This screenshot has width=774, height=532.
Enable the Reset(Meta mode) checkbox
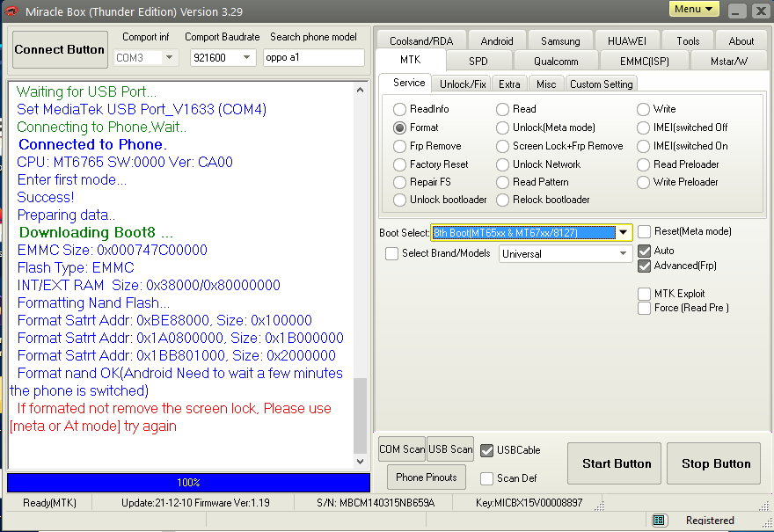click(x=644, y=231)
